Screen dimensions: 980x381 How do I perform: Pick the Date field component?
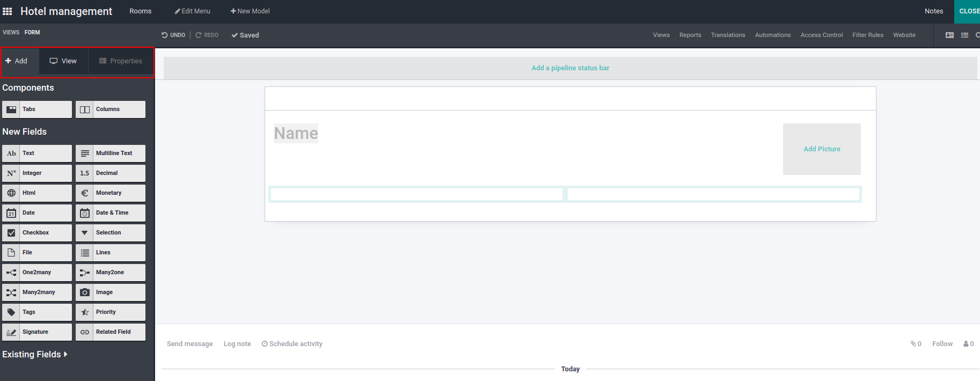point(37,213)
